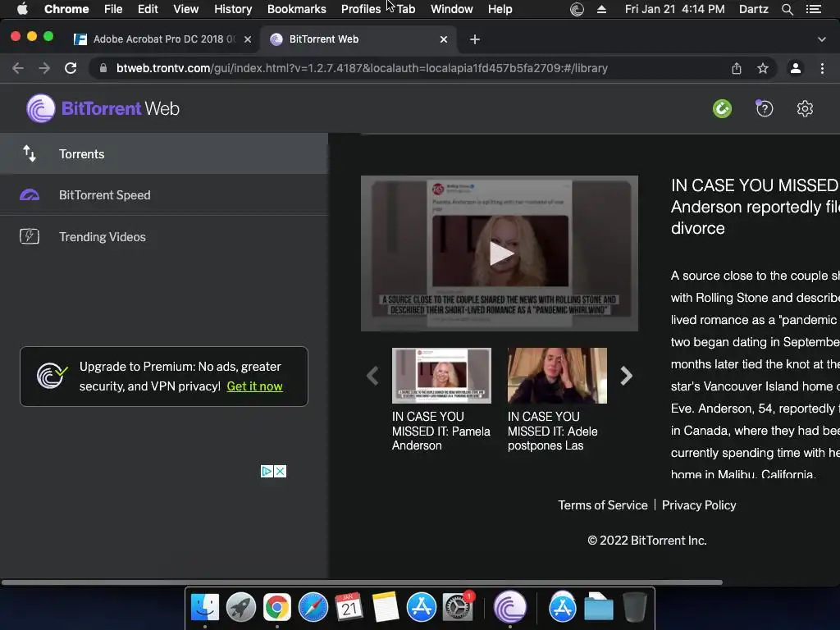Click the AdChoices triangle icon
This screenshot has width=840, height=630.
pyautogui.click(x=267, y=471)
